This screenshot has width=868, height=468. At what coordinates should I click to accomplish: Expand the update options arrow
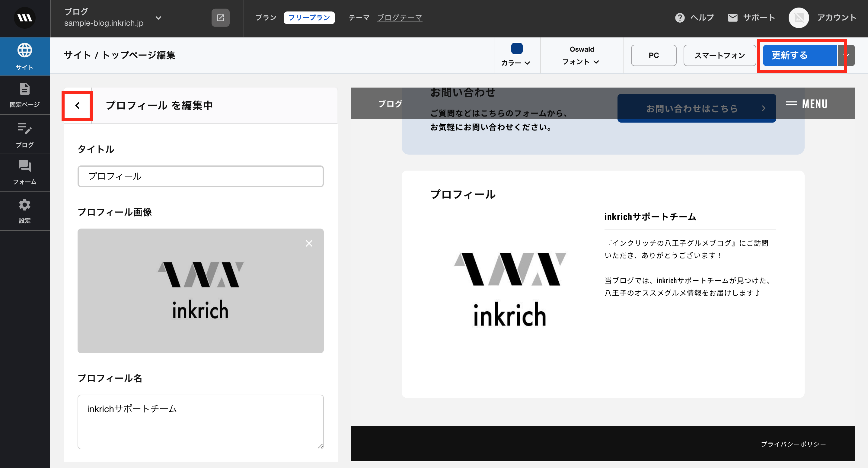pos(847,55)
